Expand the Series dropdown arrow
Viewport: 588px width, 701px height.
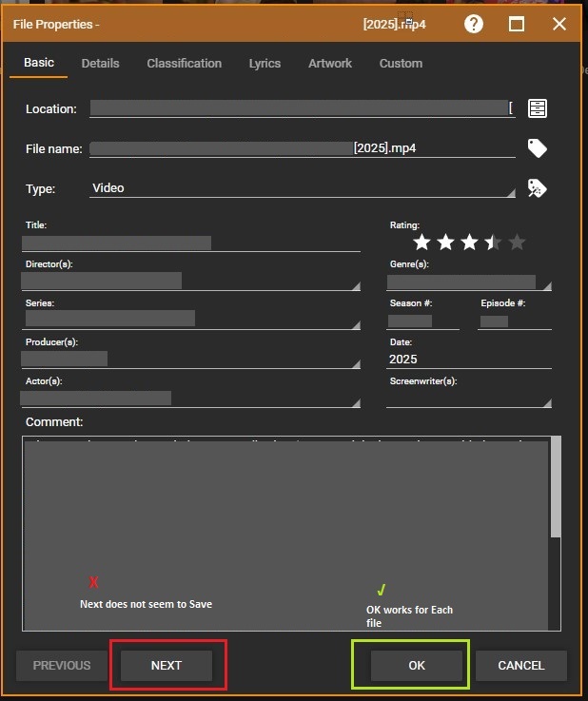356,325
